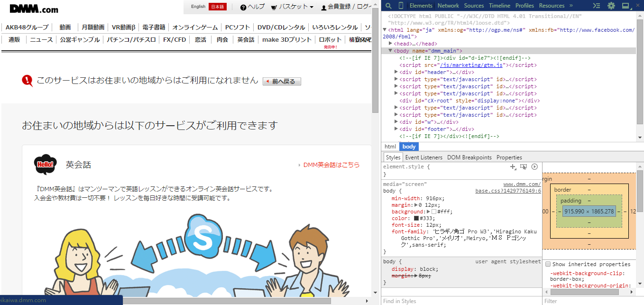The width and height of the screenshot is (644, 305).
Task: Switch language to English
Action: 198,7
